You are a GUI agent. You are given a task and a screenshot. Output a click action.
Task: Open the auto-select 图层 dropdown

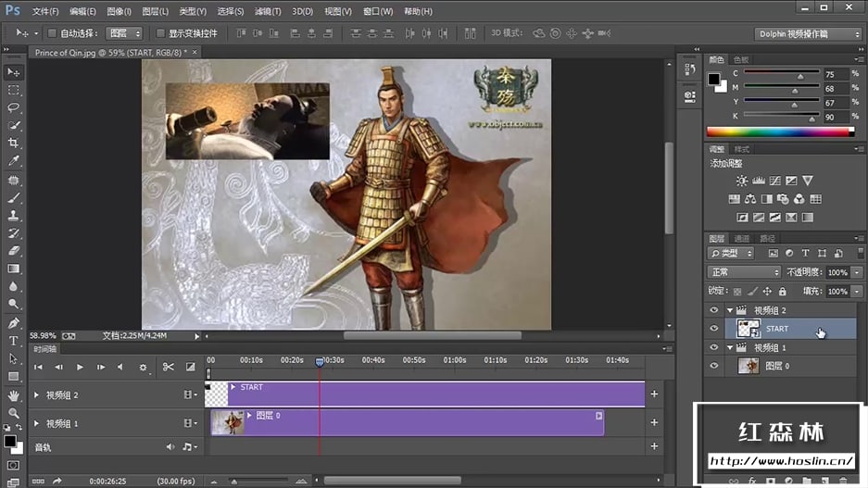coord(124,33)
